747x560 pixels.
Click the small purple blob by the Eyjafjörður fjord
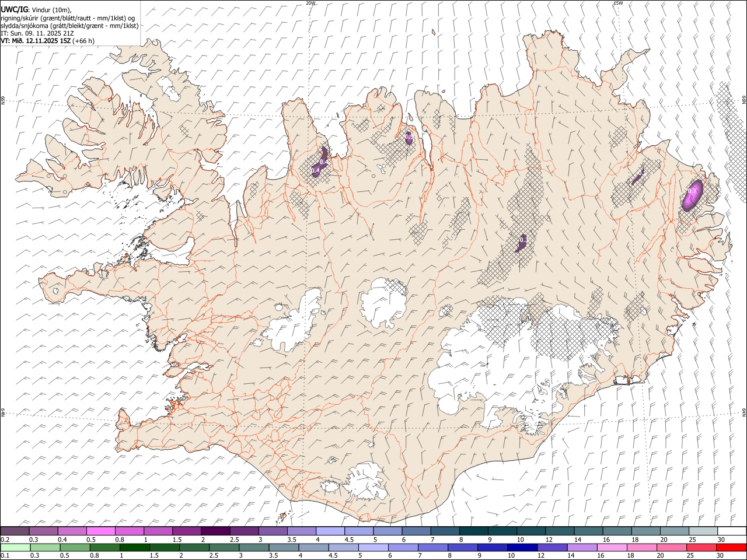click(409, 138)
